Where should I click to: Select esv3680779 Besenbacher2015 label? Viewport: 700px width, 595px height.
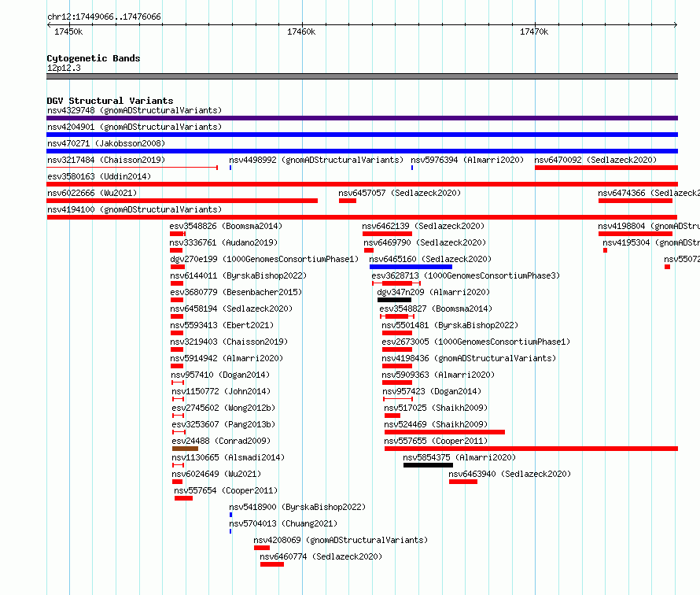click(x=236, y=292)
